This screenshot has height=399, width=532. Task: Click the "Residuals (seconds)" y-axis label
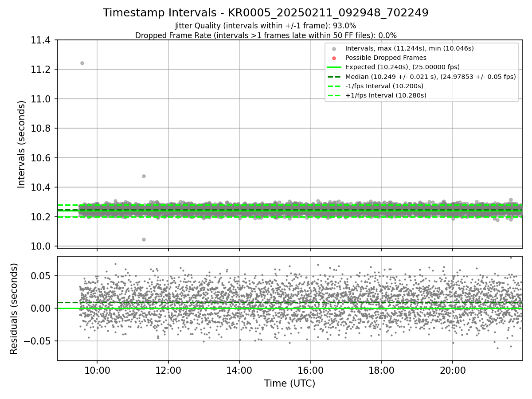(14, 309)
